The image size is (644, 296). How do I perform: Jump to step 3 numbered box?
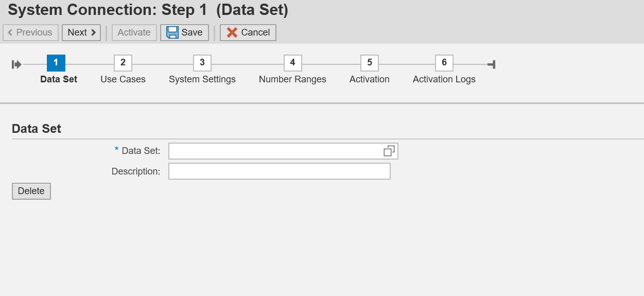tap(202, 63)
